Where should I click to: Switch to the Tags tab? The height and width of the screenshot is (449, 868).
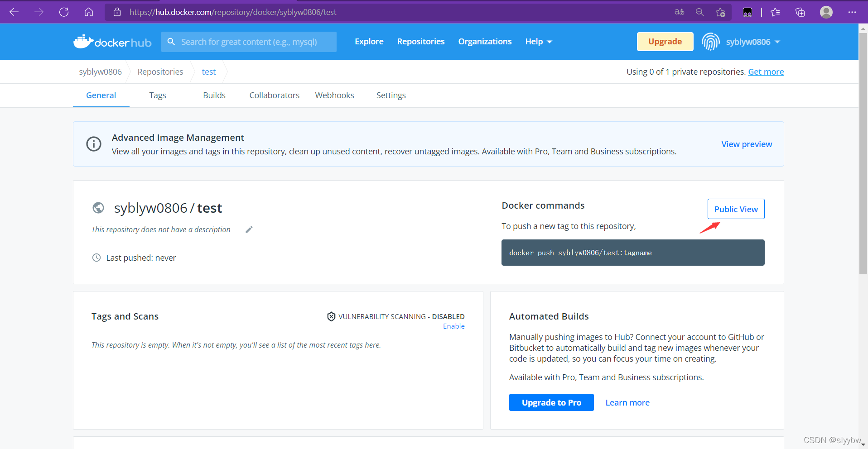(x=158, y=95)
